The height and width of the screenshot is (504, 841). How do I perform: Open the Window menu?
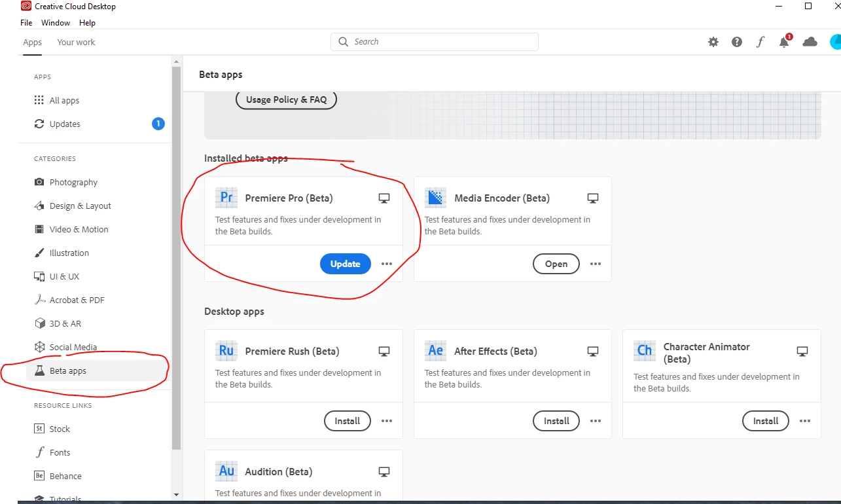click(x=56, y=23)
